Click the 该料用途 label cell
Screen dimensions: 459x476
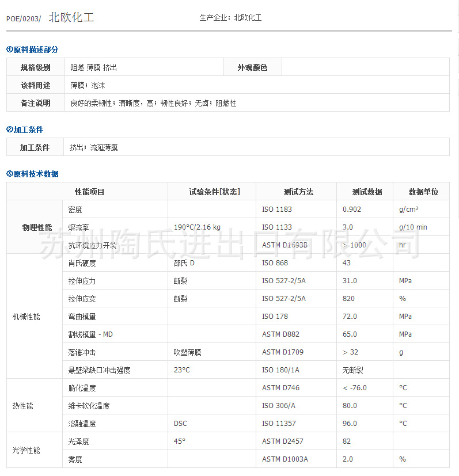click(x=36, y=85)
